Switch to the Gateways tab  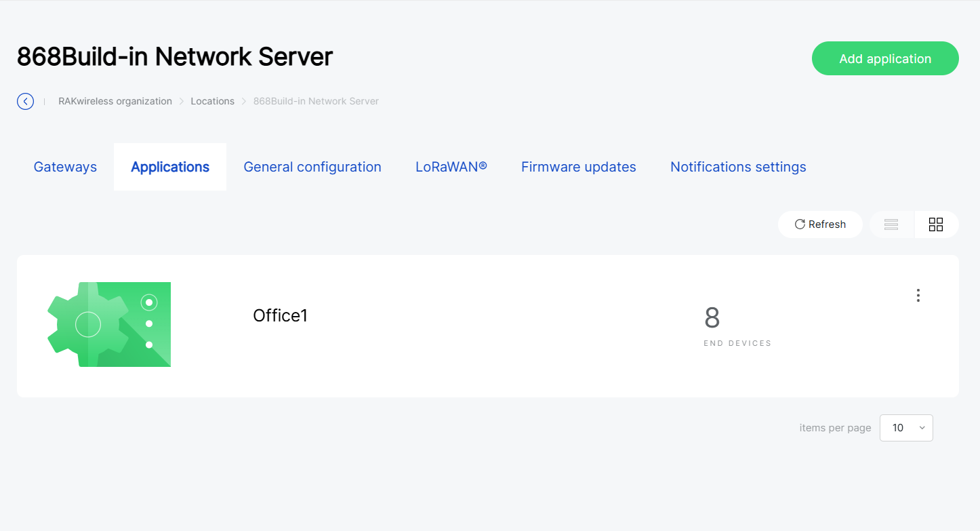click(65, 166)
